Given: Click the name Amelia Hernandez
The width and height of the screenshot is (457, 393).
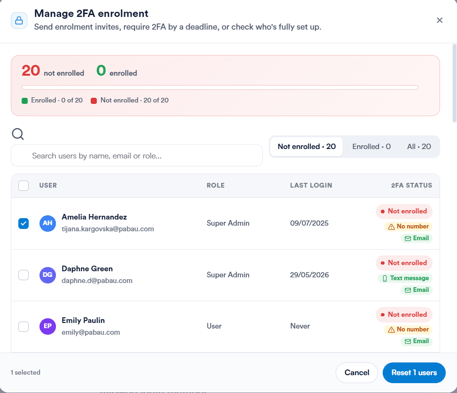Looking at the screenshot, I should [x=94, y=217].
